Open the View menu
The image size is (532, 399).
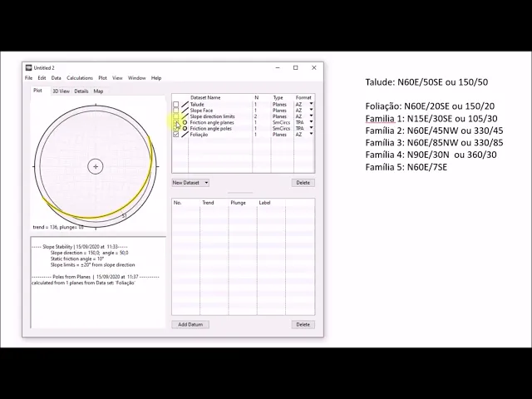point(117,78)
